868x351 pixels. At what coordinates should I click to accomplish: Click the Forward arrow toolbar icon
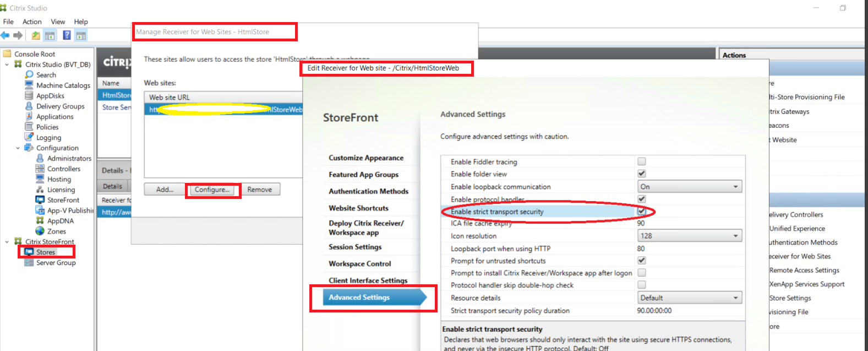pos(18,35)
